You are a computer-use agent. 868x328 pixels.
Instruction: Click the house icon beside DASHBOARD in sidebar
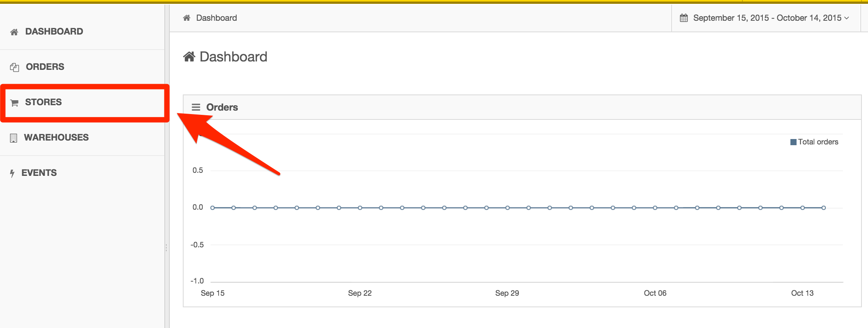pyautogui.click(x=14, y=32)
